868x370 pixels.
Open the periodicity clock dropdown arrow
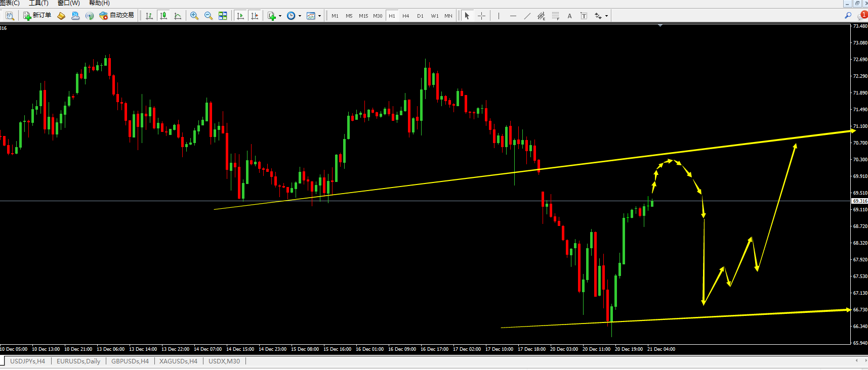(300, 16)
